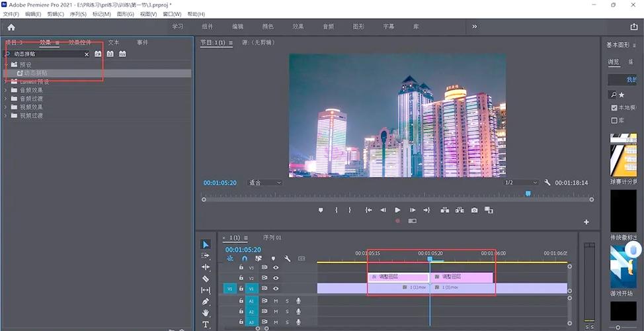Open the 文件(F) menu
The width and height of the screenshot is (644, 331).
[11, 14]
